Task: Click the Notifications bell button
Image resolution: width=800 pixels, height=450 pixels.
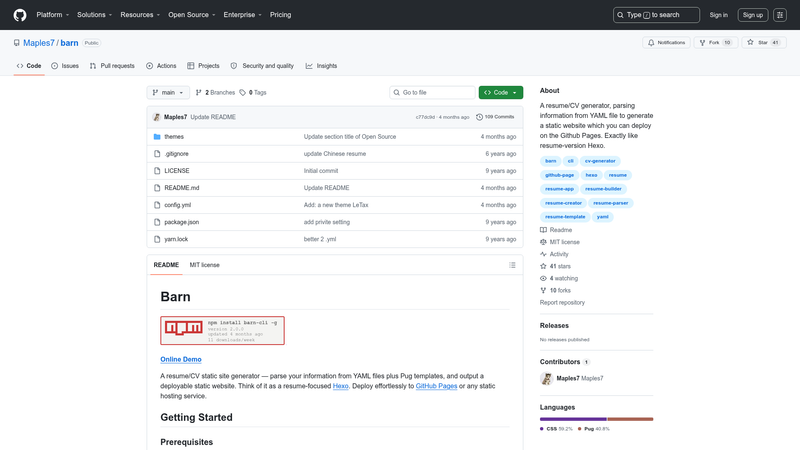Action: pyautogui.click(x=666, y=43)
